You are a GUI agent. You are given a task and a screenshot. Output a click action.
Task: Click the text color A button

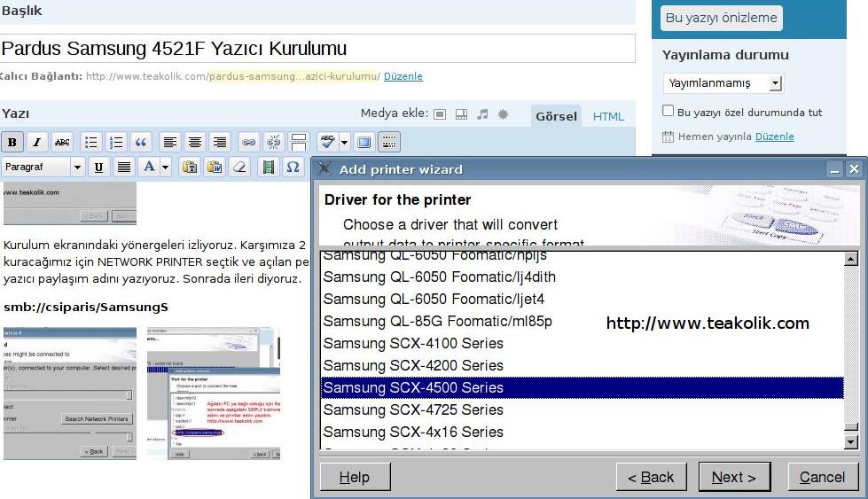(149, 167)
